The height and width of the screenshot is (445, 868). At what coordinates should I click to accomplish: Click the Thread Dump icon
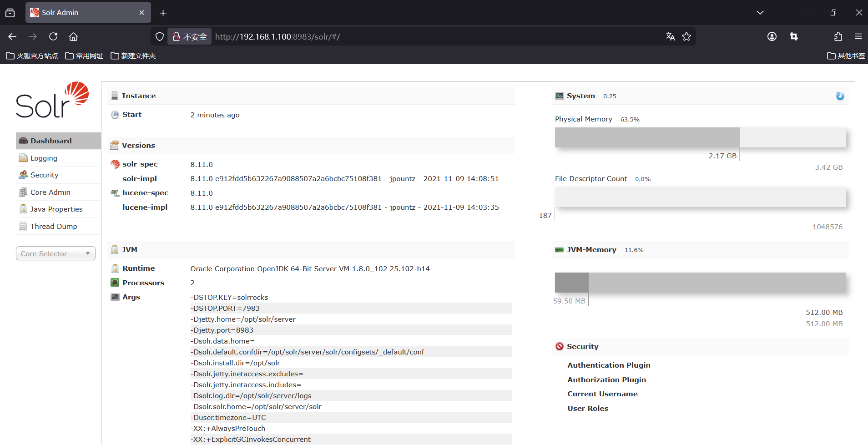tap(23, 226)
